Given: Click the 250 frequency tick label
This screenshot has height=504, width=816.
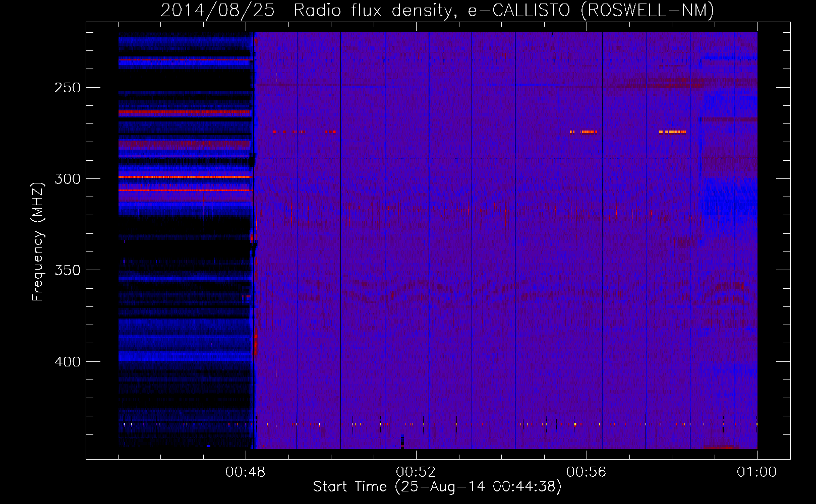Looking at the screenshot, I should [x=68, y=88].
